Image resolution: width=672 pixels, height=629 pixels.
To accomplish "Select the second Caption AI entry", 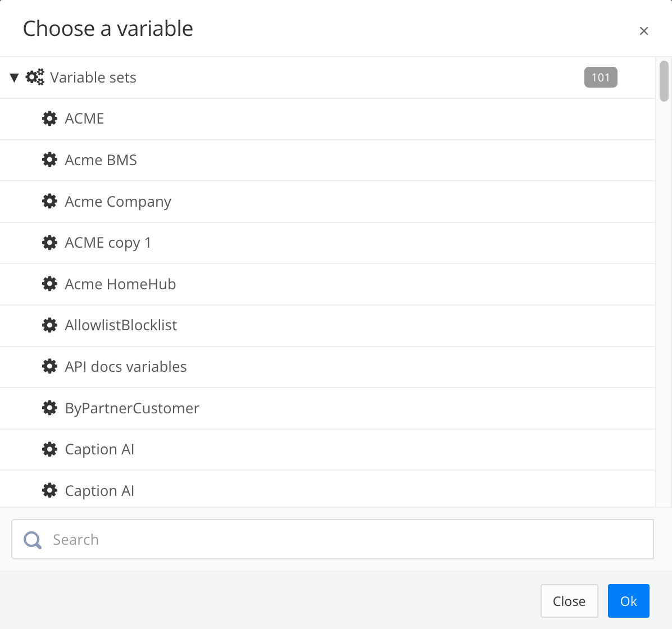I will [x=99, y=491].
